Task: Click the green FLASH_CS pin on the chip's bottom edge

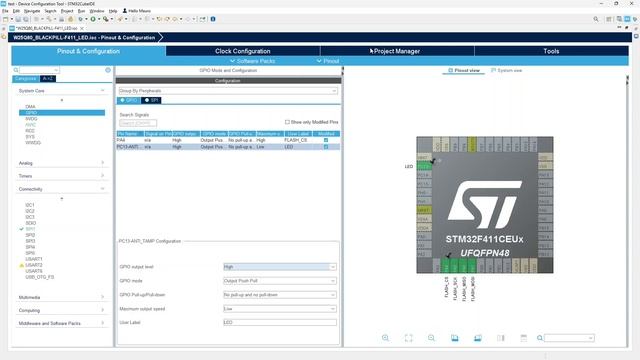Action: point(446,266)
